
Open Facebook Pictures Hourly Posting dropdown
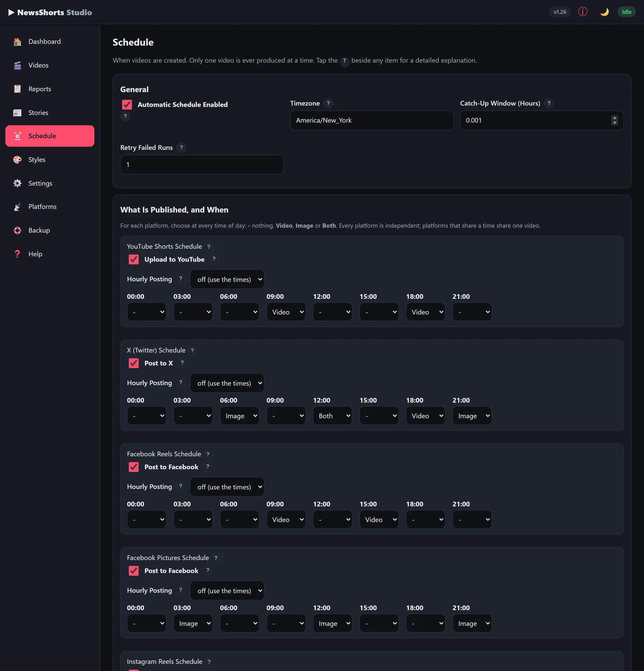(227, 591)
